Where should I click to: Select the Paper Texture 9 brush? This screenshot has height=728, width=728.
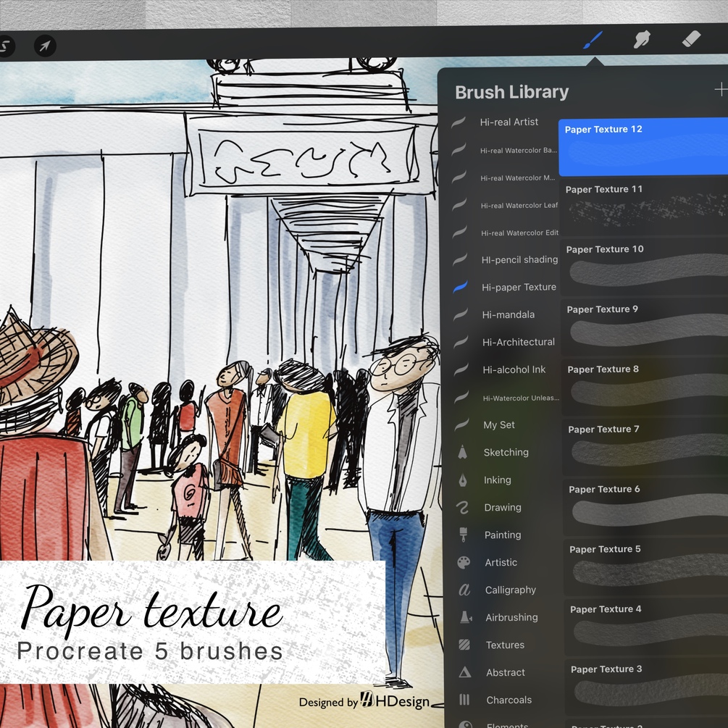pos(645,327)
